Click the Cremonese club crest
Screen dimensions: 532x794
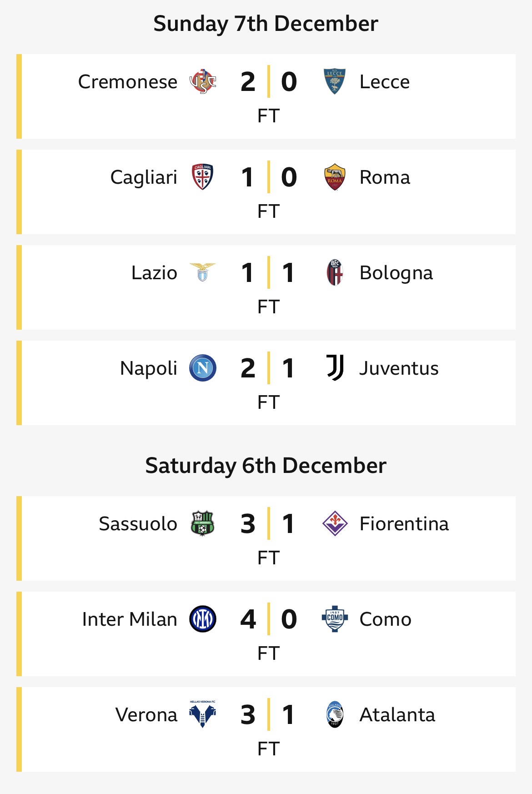pos(203,82)
